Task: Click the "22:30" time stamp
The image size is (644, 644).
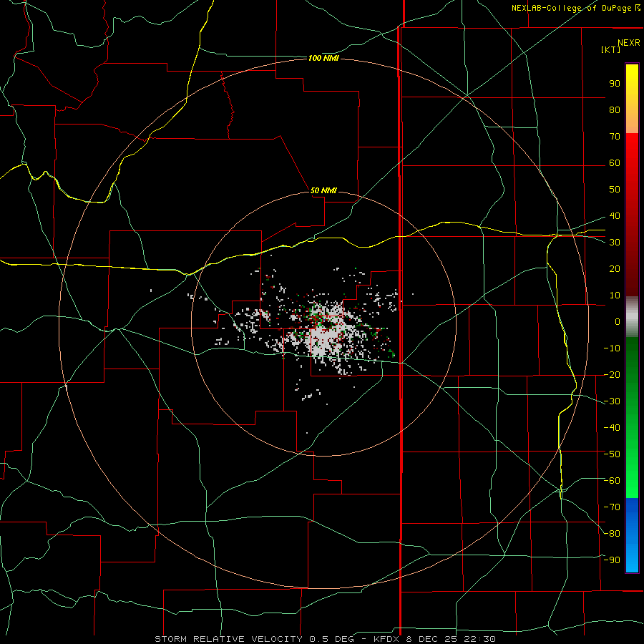Action: [479, 639]
